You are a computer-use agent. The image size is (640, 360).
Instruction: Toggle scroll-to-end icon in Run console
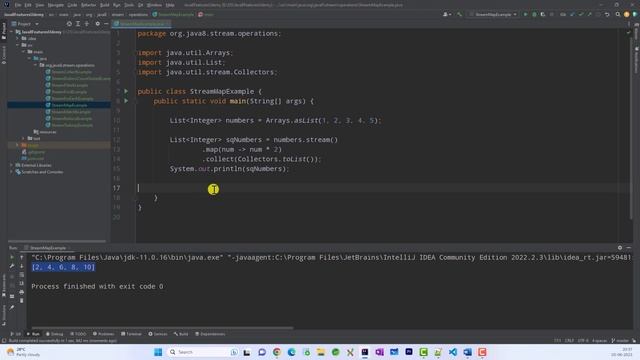[22, 283]
